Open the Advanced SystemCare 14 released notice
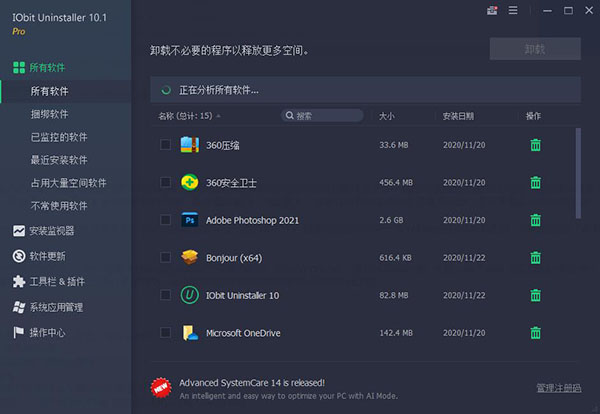This screenshot has width=600, height=414. [x=252, y=383]
